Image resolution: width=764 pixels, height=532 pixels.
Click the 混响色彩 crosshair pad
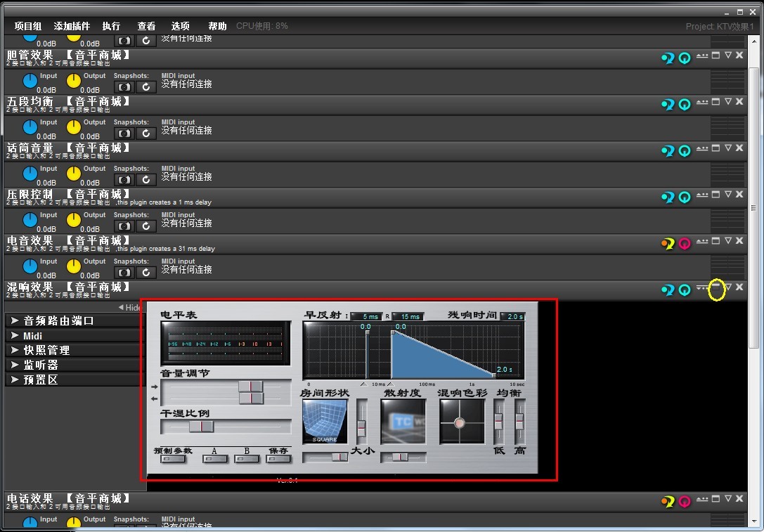(x=461, y=422)
